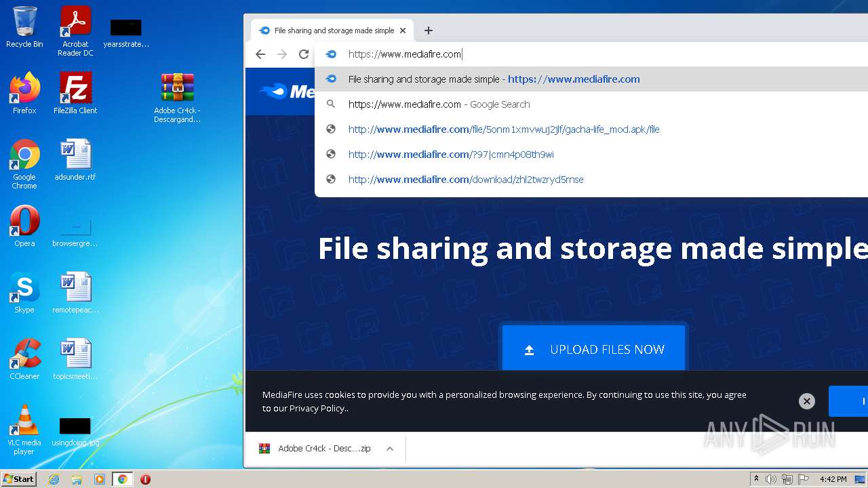The height and width of the screenshot is (488, 868).
Task: Open Windows Explorer from the taskbar
Action: [x=77, y=479]
